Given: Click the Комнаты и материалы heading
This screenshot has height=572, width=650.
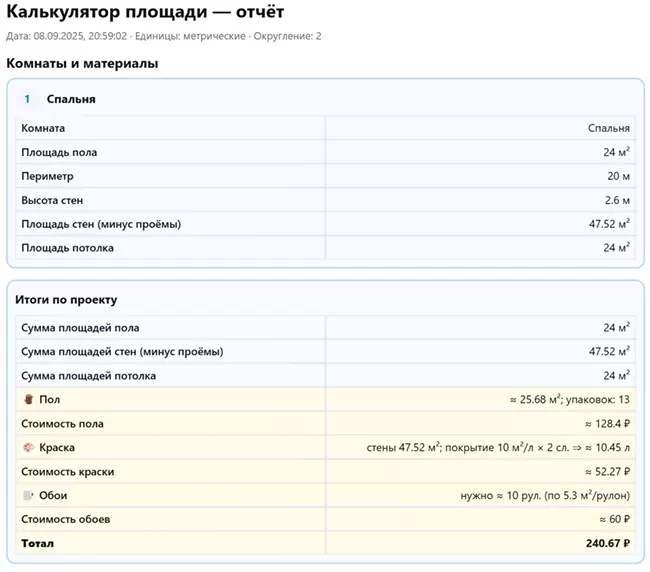Looking at the screenshot, I should pyautogui.click(x=82, y=63).
